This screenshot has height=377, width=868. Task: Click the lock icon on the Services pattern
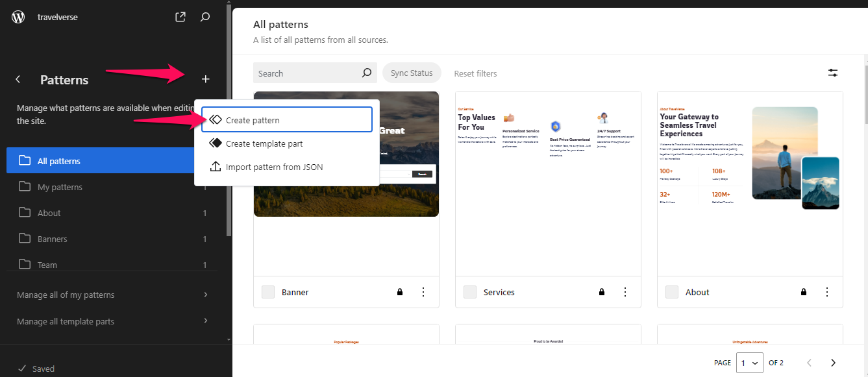pos(601,292)
